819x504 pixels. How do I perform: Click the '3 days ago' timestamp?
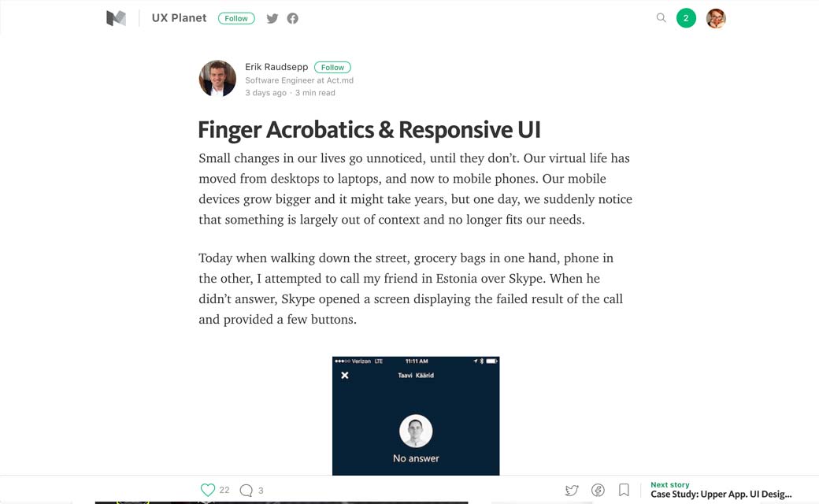265,93
